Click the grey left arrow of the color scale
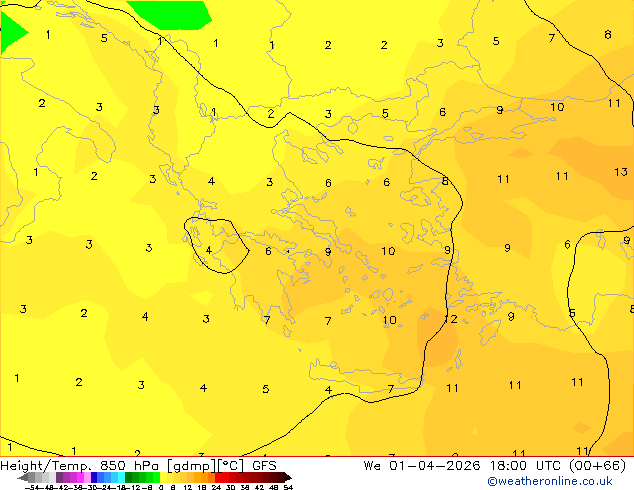The width and height of the screenshot is (634, 490). point(23,477)
